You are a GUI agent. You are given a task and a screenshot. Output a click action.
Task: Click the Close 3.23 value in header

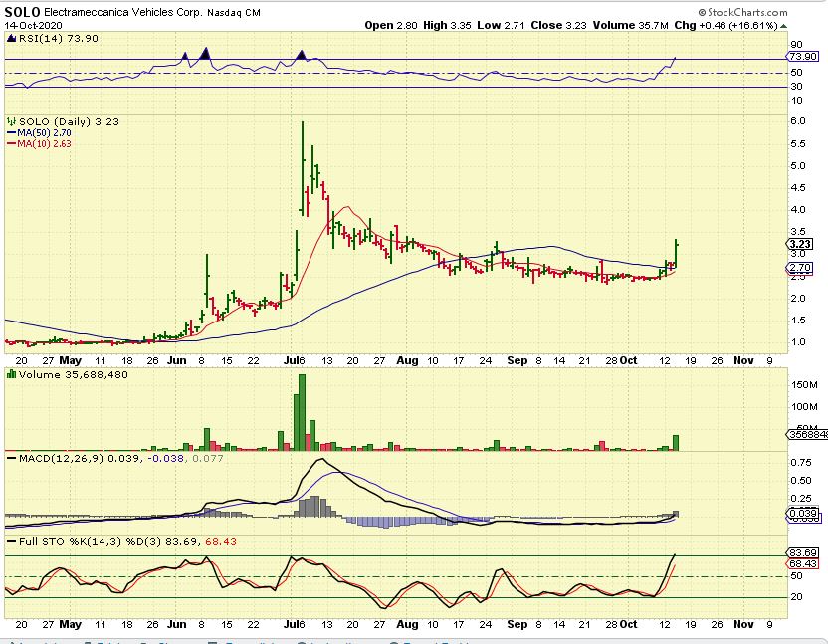click(558, 25)
